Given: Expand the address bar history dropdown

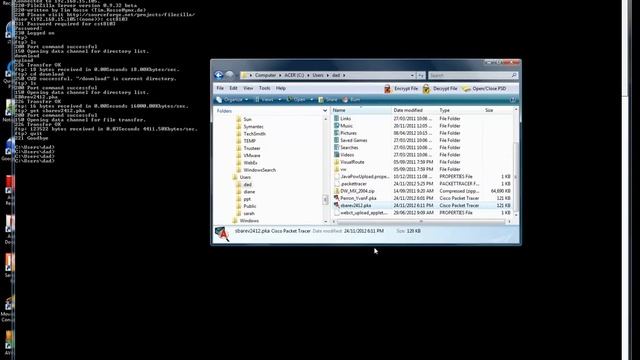Looking at the screenshot, I should (412, 75).
